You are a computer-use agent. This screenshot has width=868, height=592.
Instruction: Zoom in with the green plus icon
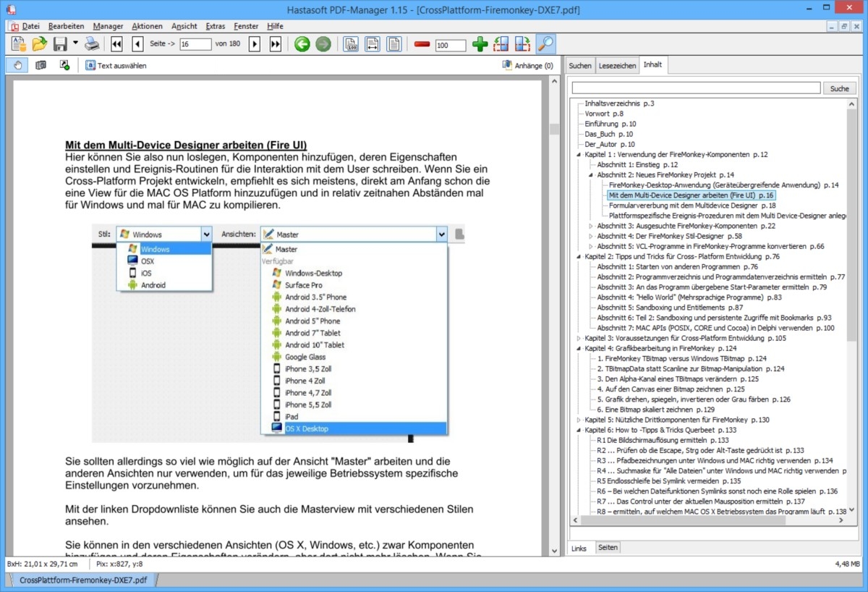pyautogui.click(x=480, y=44)
